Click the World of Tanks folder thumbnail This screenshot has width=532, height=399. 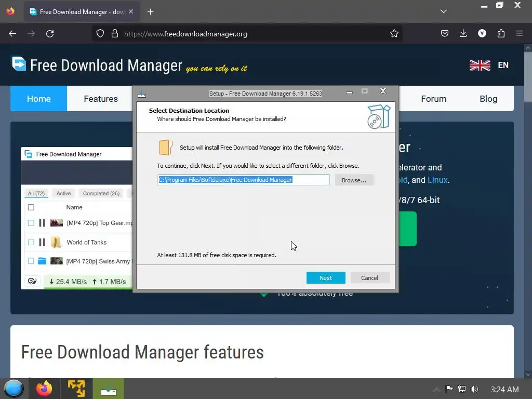[56, 242]
